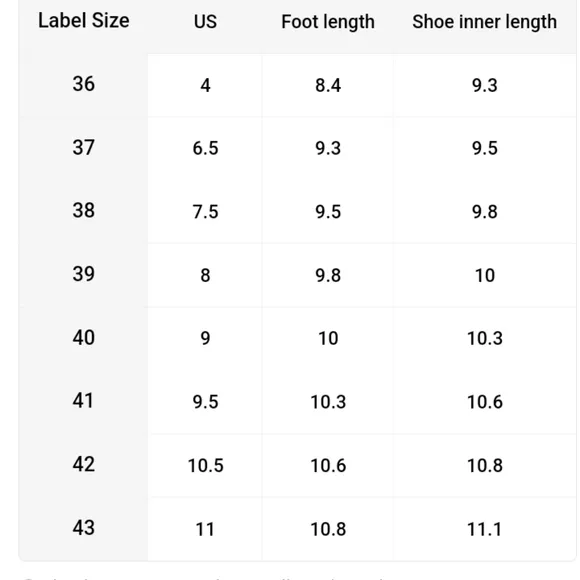Click shoe inner length 10.6 cell
This screenshot has height=580, width=580.
point(485,402)
